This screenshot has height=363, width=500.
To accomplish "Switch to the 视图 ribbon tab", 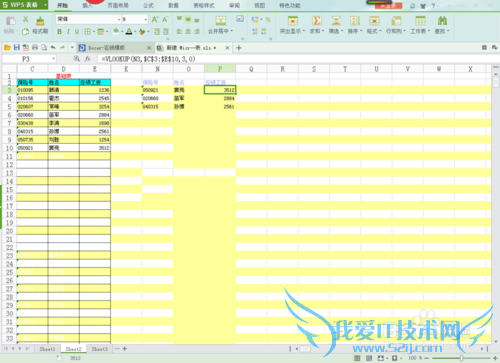I will pos(260,5).
